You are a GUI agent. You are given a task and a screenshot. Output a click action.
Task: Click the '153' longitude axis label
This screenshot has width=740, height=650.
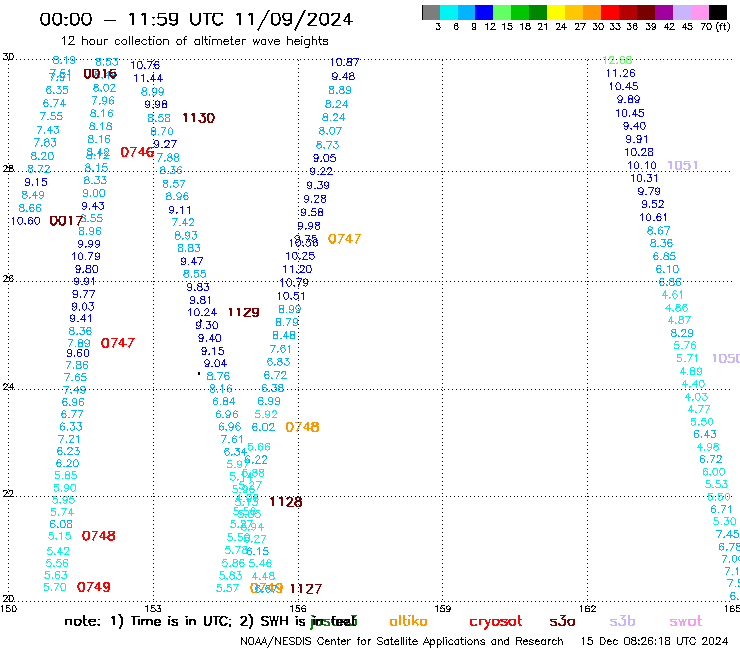click(153, 609)
